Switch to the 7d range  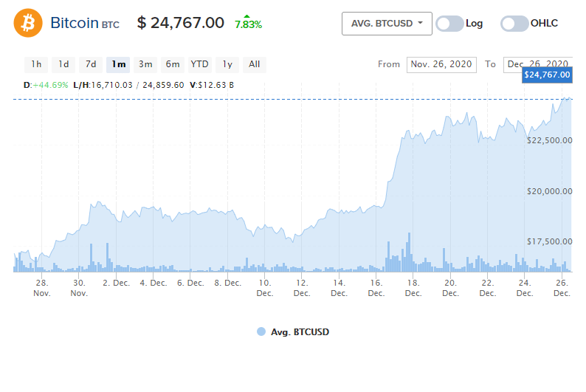click(91, 65)
